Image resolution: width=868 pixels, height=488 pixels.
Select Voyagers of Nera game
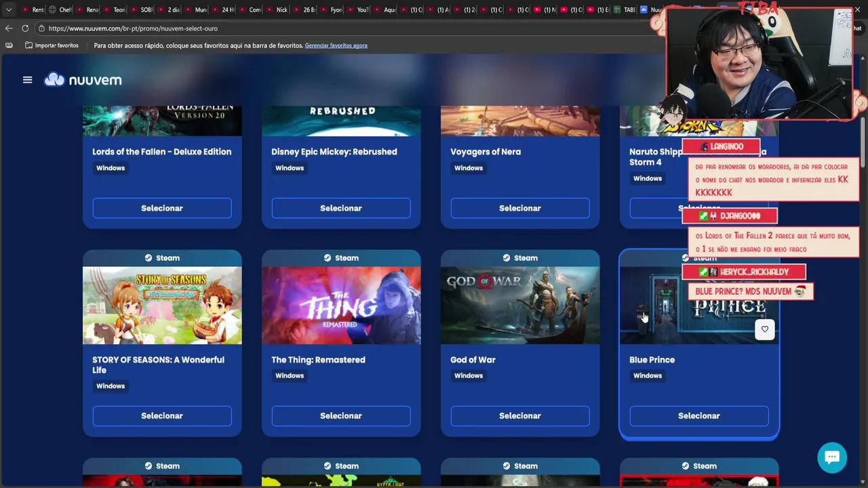tap(520, 208)
